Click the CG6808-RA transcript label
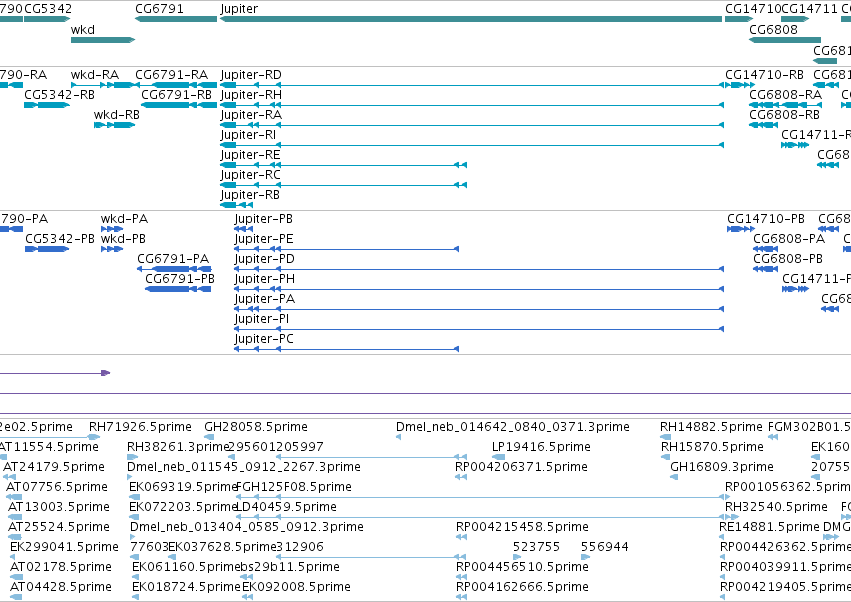Image resolution: width=851 pixels, height=602 pixels. (x=785, y=95)
